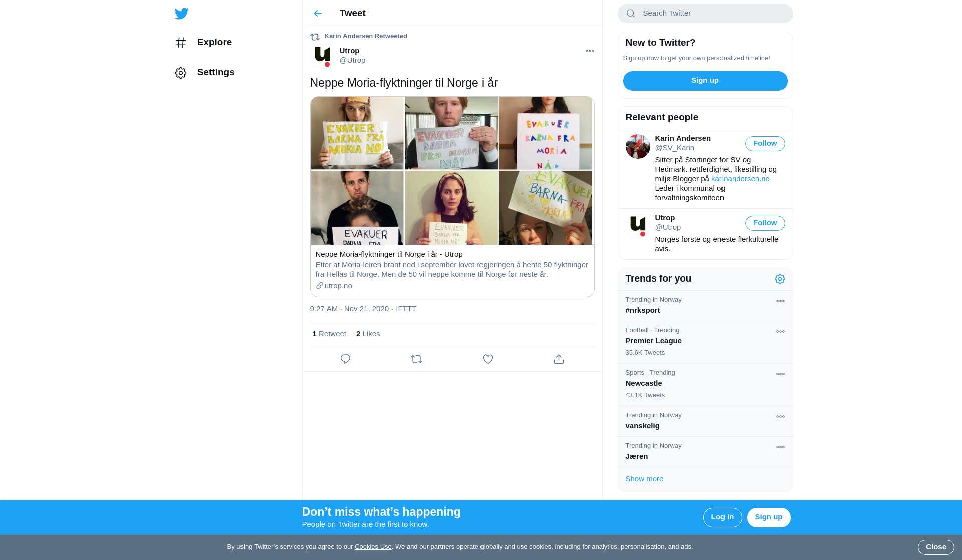Click the Twitter bird logo
Image resolution: width=962 pixels, height=560 pixels.
point(182,14)
